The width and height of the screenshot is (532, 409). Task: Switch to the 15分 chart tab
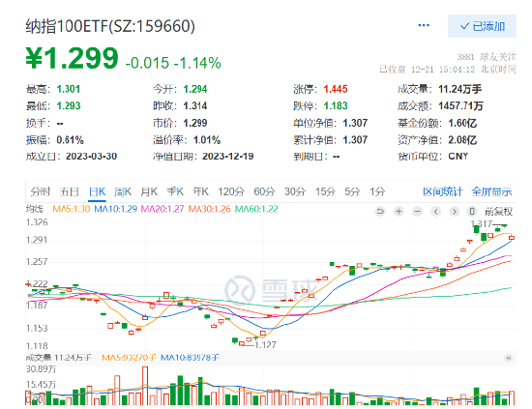click(325, 191)
